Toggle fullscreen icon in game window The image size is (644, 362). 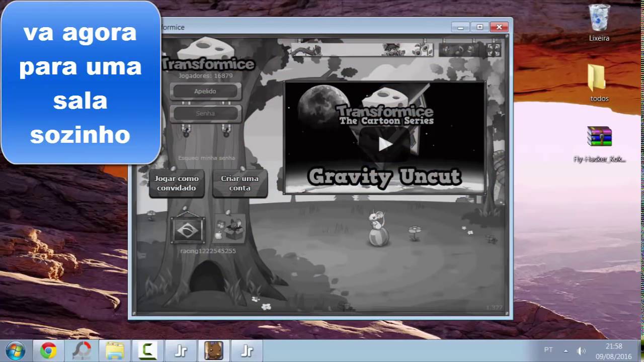[x=494, y=50]
